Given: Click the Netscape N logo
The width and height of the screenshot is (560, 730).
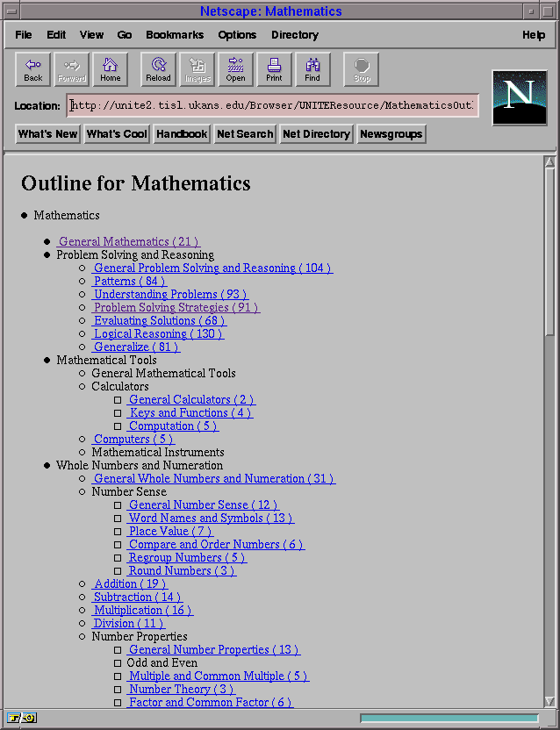Looking at the screenshot, I should click(x=520, y=97).
